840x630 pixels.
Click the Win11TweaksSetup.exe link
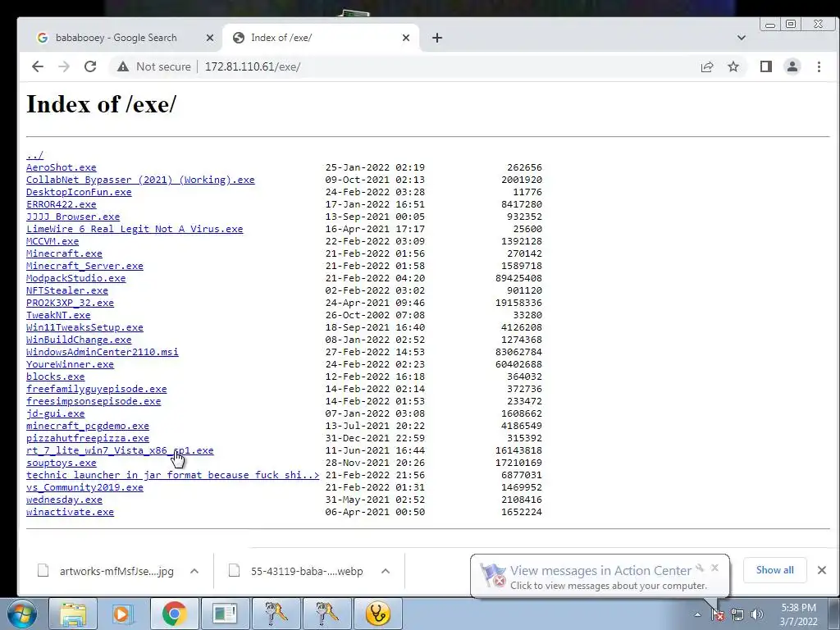[84, 328]
